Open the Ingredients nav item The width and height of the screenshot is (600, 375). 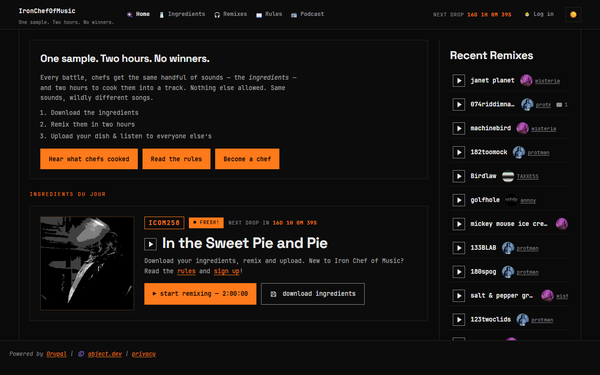click(x=182, y=14)
